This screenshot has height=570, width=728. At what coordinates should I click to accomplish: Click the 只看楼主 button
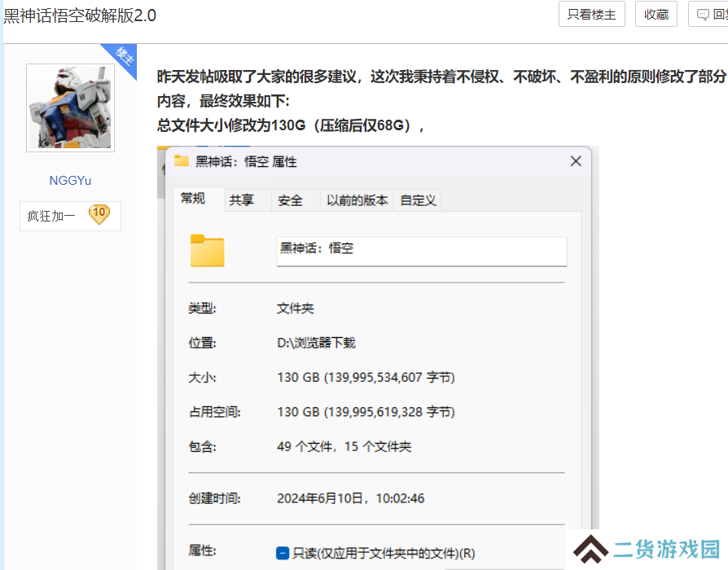point(591,15)
